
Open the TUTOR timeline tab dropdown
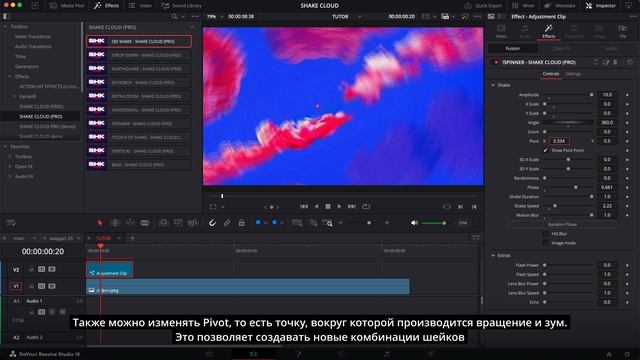tap(119, 238)
